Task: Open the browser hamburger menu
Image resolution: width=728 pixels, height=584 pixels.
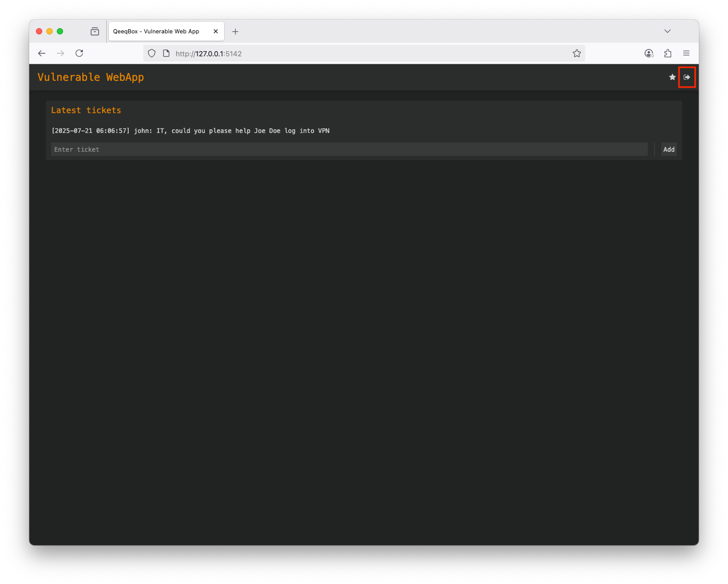Action: point(686,53)
